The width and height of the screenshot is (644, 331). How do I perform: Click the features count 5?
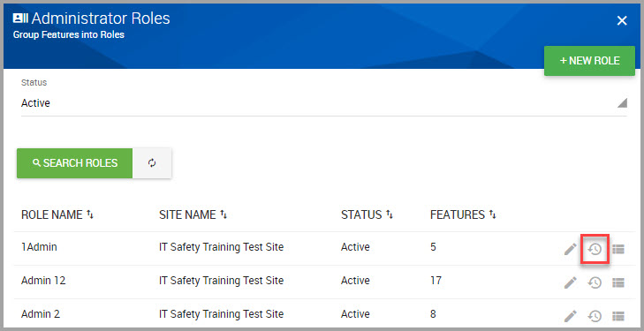click(x=433, y=247)
